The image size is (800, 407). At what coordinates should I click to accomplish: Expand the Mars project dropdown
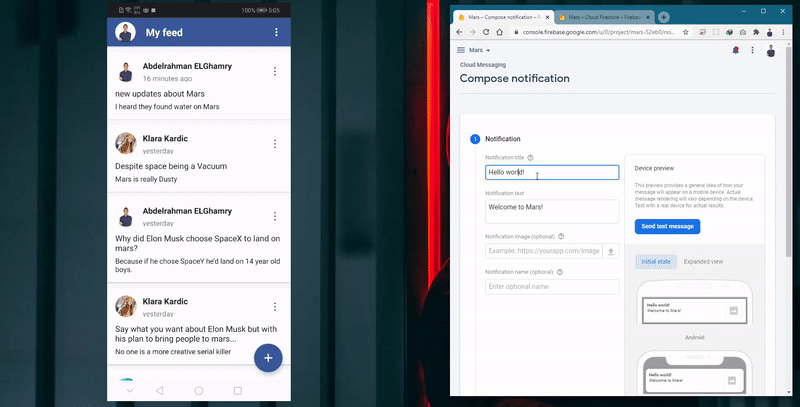click(480, 50)
